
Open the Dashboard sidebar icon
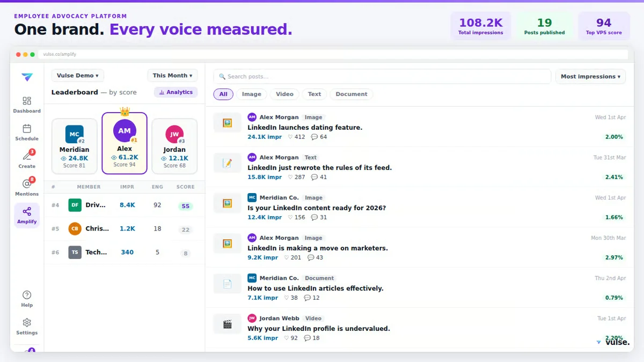point(27,101)
